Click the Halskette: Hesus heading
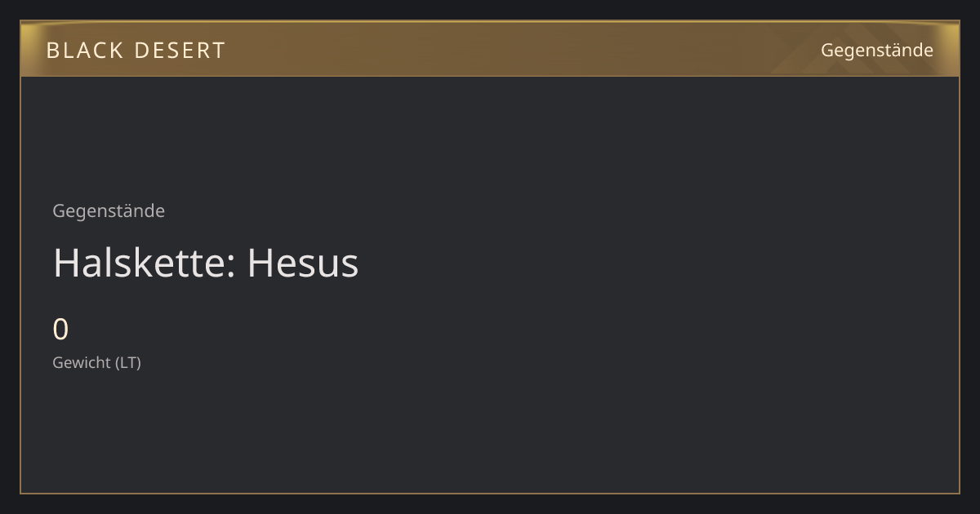This screenshot has width=980, height=514. (x=206, y=264)
